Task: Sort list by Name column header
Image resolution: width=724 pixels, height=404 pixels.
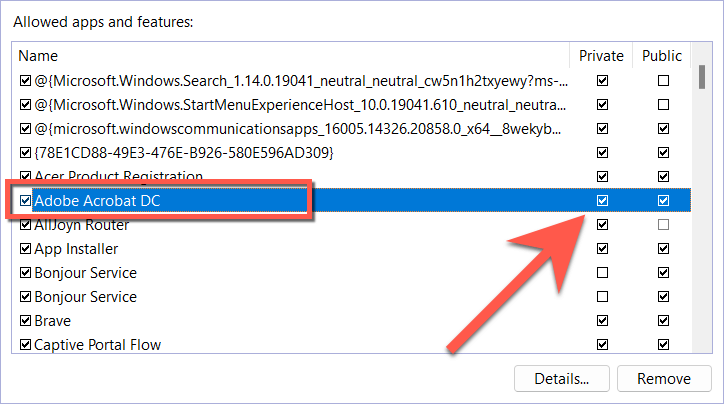Action: [x=291, y=56]
